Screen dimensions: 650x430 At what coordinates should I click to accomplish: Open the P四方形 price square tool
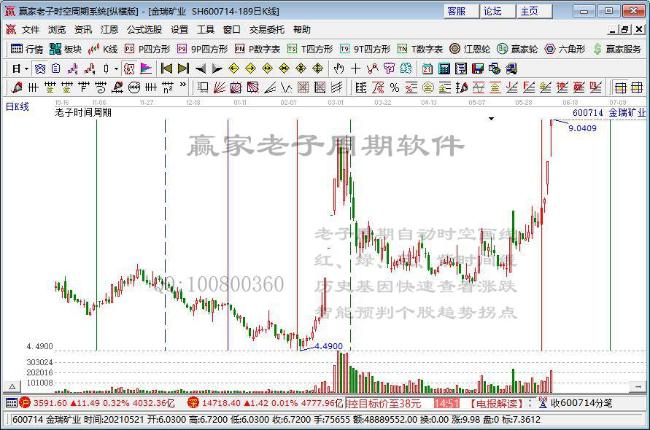pos(147,49)
